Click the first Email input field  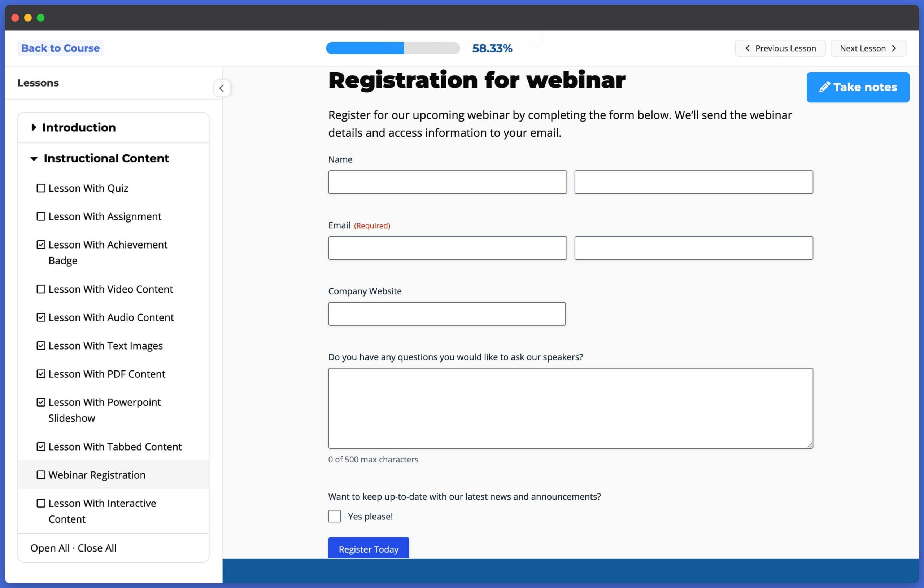[448, 248]
